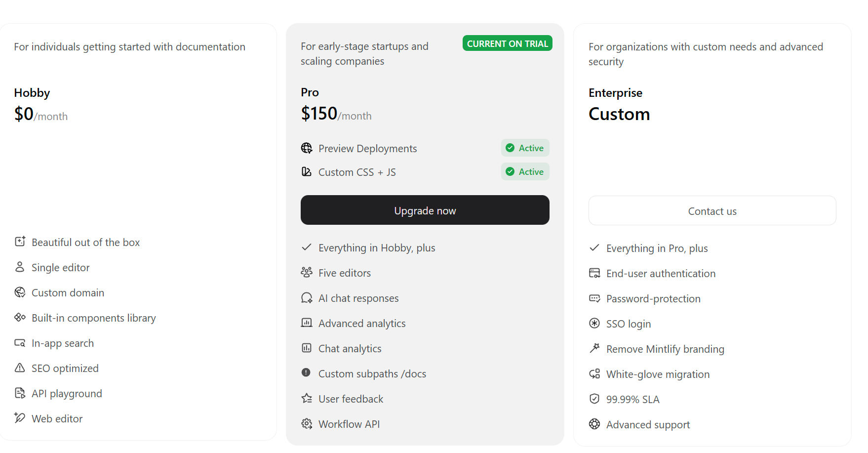The image size is (868, 453).
Task: Click the Current on Trial badge
Action: click(x=507, y=43)
